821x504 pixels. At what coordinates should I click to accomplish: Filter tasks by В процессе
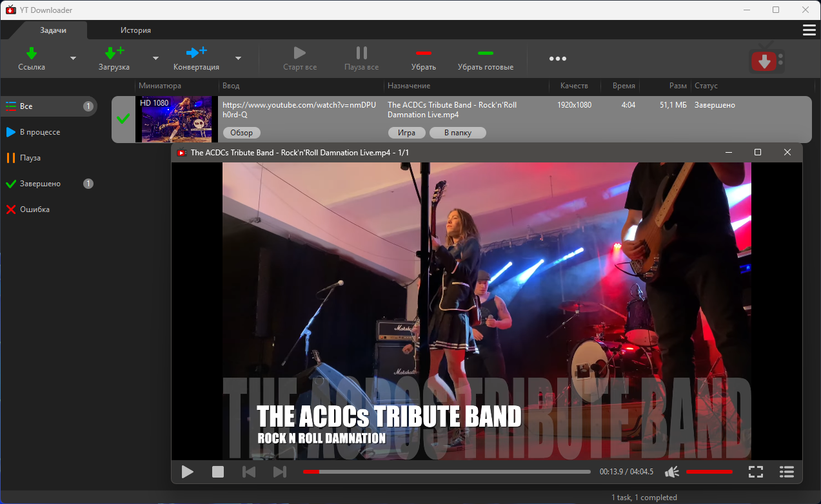click(49, 132)
